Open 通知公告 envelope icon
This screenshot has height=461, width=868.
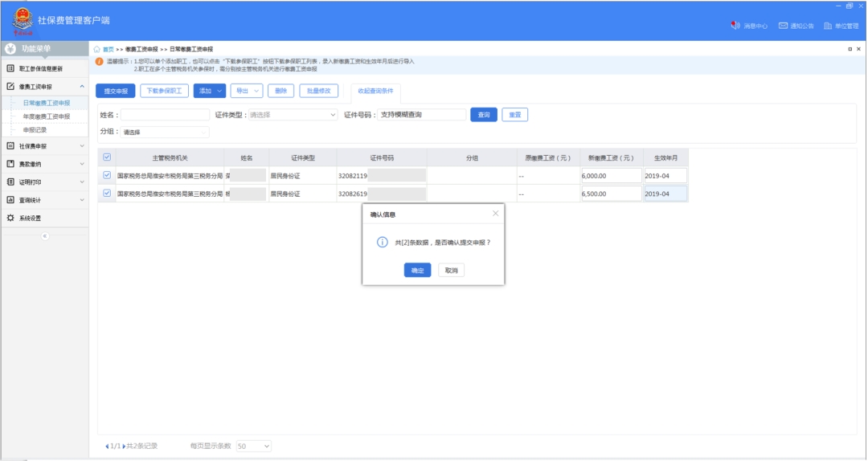pos(782,26)
